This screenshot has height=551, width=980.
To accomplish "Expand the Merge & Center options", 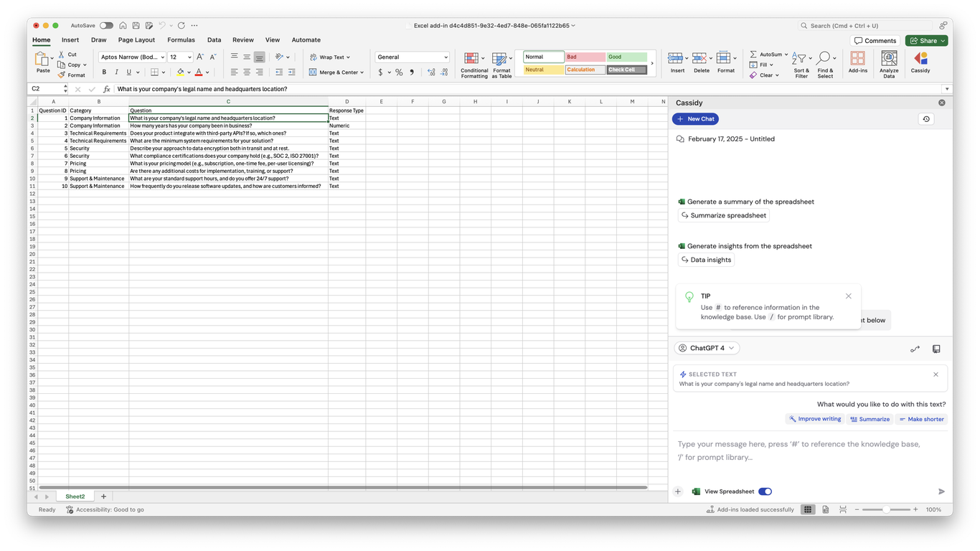I will click(362, 72).
